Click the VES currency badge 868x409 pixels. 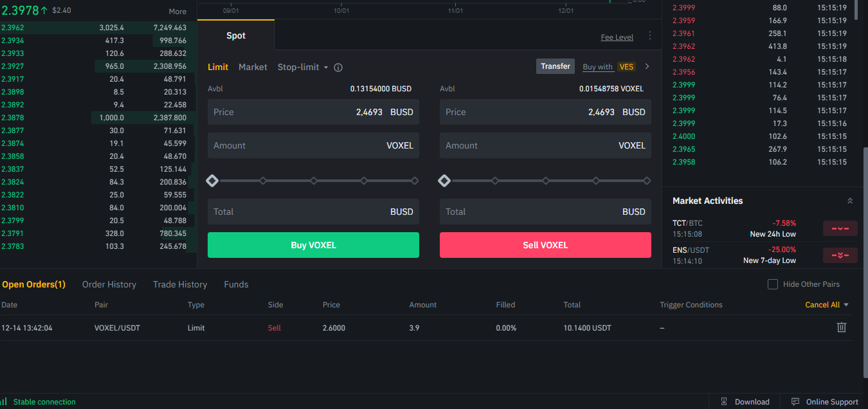[x=626, y=67]
